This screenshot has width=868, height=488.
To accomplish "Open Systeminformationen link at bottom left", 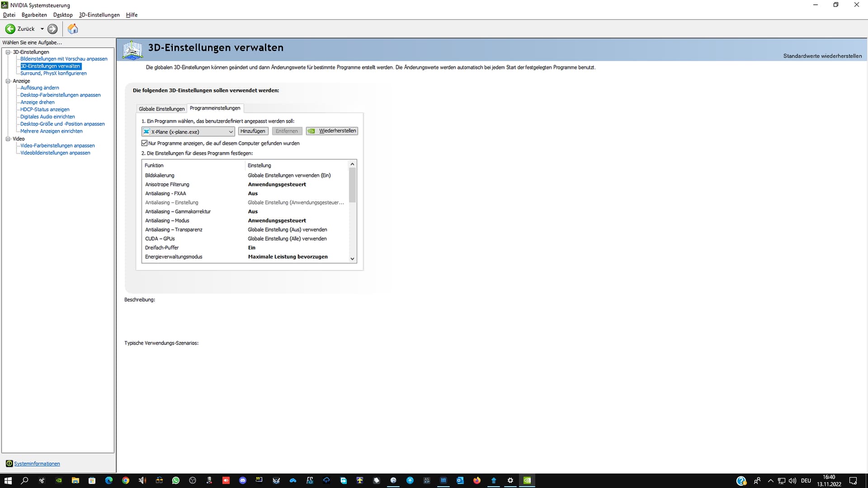I will pyautogui.click(x=37, y=464).
